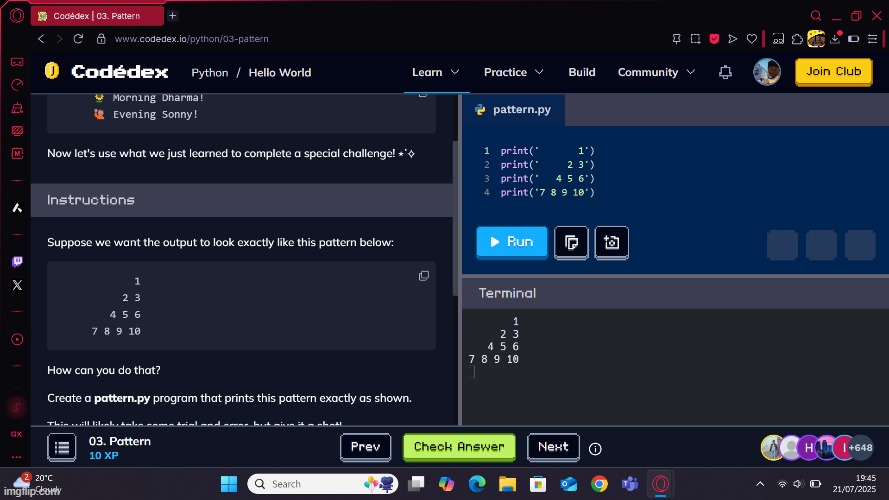This screenshot has width=889, height=500.
Task: Open the Community dropdown
Action: point(656,72)
